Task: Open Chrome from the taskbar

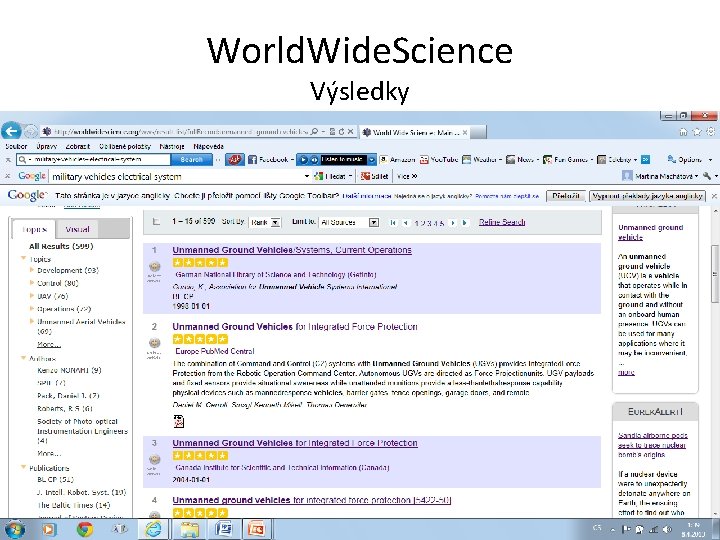Action: click(x=85, y=529)
